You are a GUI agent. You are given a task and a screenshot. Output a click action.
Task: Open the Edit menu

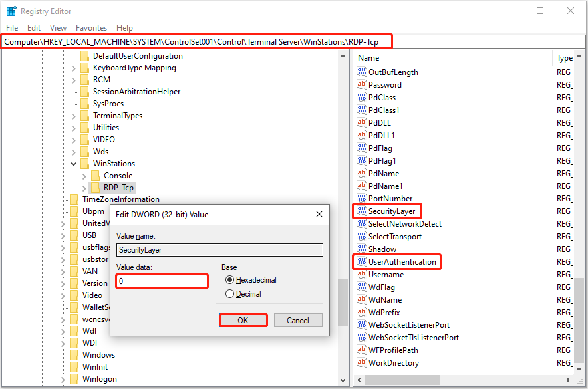[x=34, y=28]
